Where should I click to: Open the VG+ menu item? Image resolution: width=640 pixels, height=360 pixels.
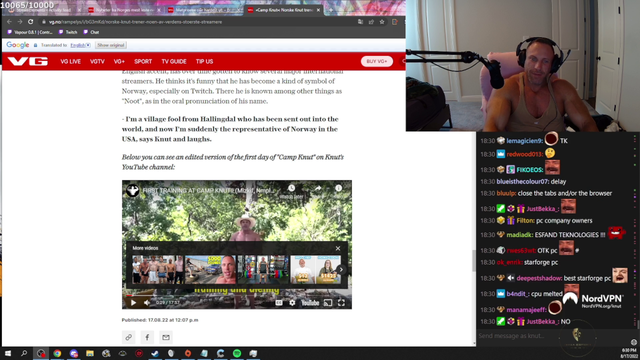click(x=119, y=61)
